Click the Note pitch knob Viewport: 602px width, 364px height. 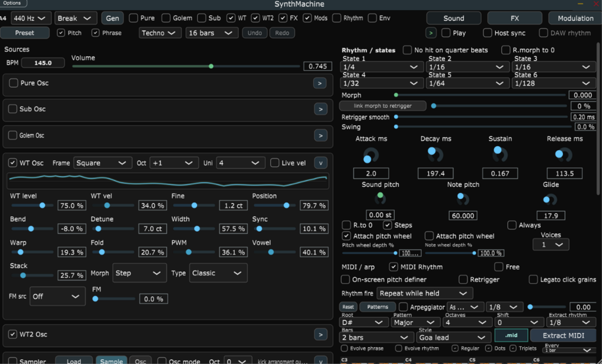(462, 198)
